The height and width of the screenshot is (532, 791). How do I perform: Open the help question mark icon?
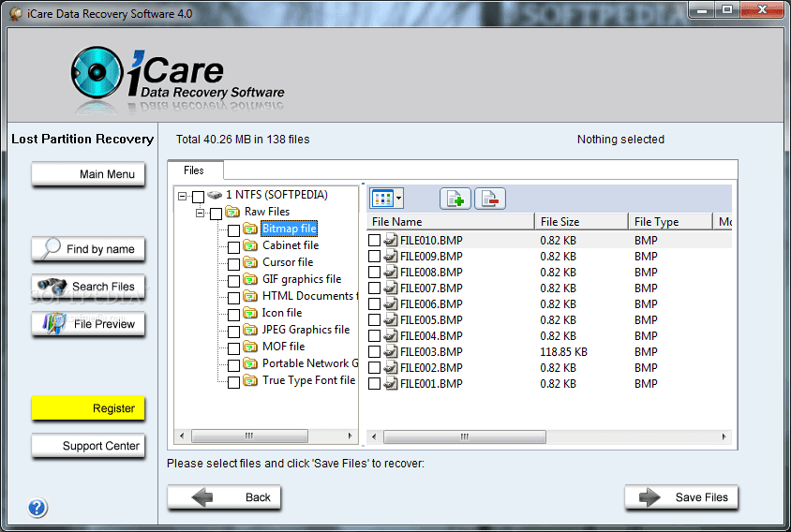pyautogui.click(x=37, y=508)
